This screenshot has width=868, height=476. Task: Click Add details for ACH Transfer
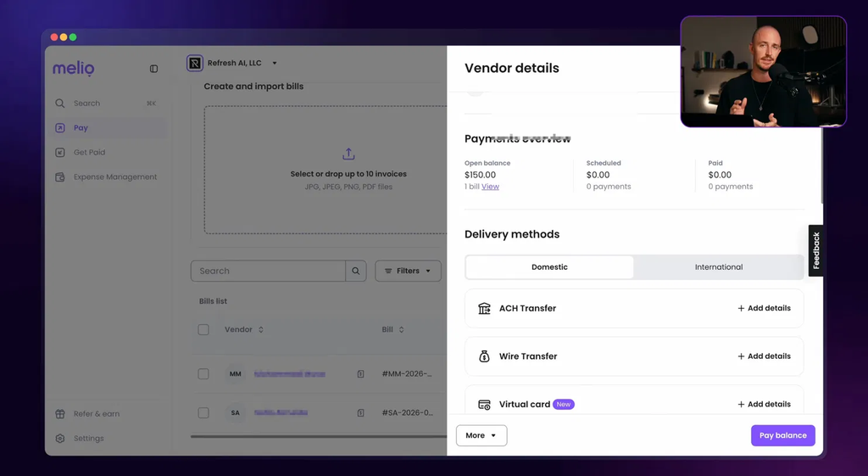tap(764, 308)
